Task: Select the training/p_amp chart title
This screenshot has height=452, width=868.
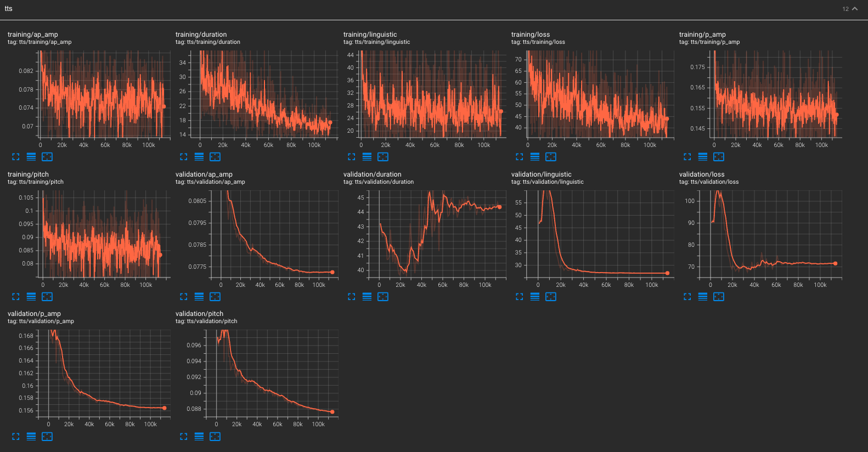Action: (702, 35)
